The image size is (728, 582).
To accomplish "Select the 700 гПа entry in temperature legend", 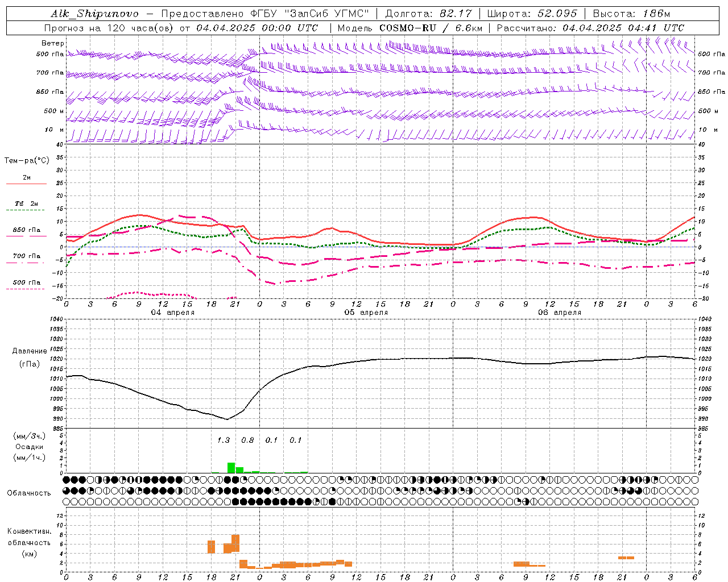I will pos(26,258).
